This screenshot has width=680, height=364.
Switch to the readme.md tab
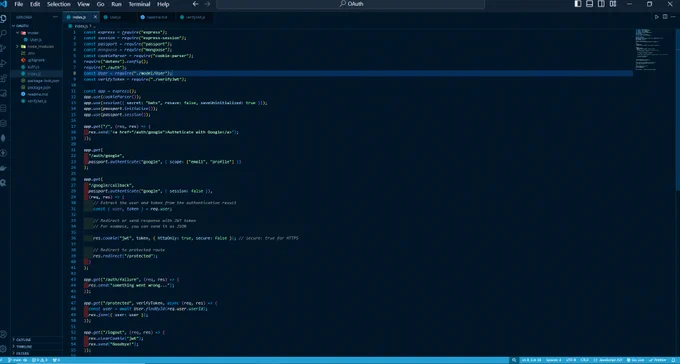pos(156,17)
